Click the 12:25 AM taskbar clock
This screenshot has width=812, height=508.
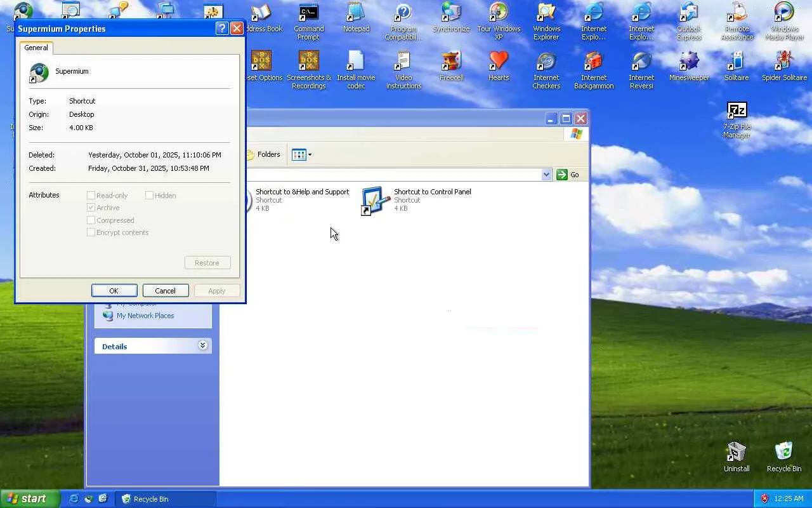tap(789, 499)
